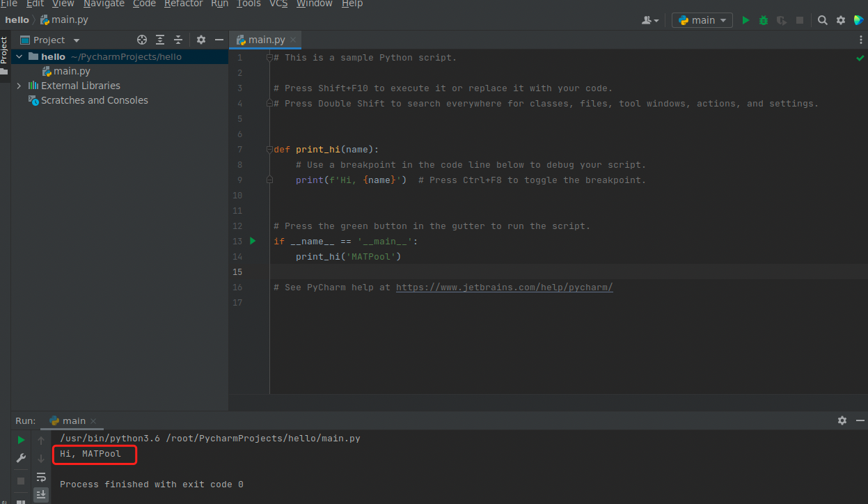The width and height of the screenshot is (868, 504).
Task: Click Down the Stack Trace arrow
Action: (x=41, y=458)
